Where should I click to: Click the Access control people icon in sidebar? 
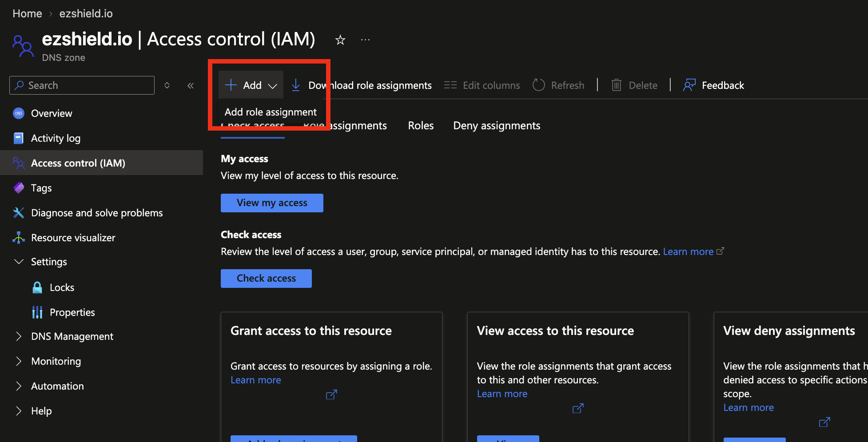tap(18, 163)
